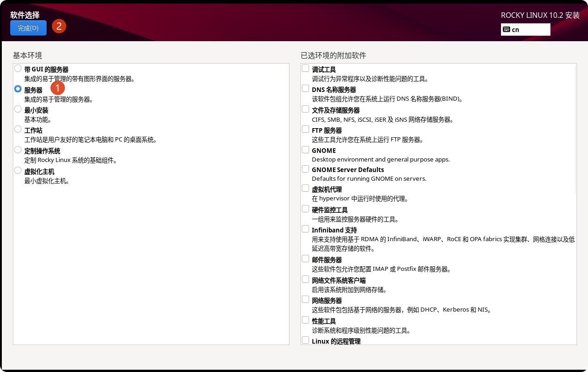Click the 'ROCKY LINUX 10.2 安装' title

pos(540,15)
